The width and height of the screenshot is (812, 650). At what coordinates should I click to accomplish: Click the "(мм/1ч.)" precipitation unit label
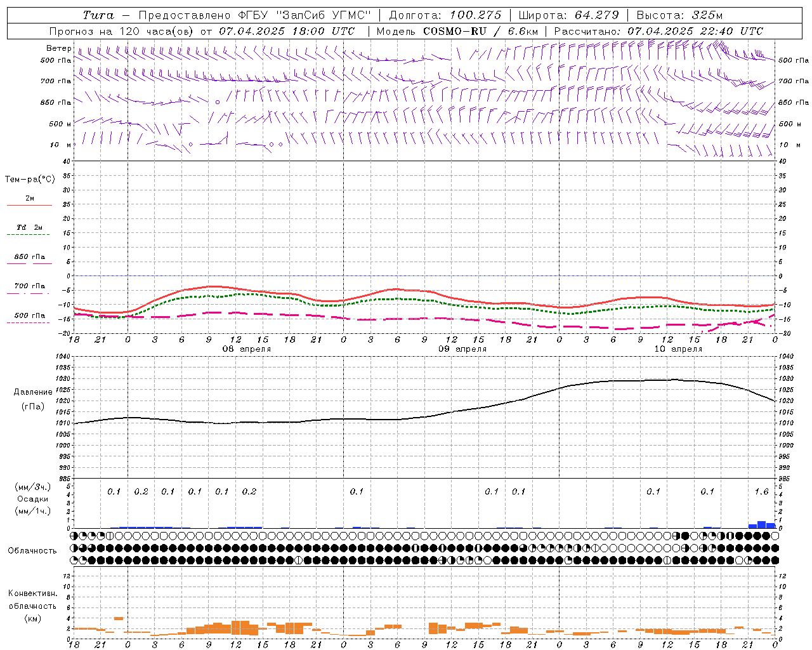[x=33, y=511]
